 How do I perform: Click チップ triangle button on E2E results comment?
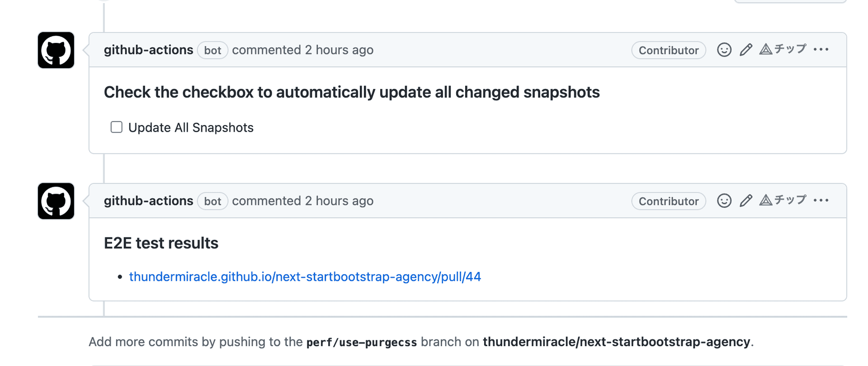pos(783,200)
